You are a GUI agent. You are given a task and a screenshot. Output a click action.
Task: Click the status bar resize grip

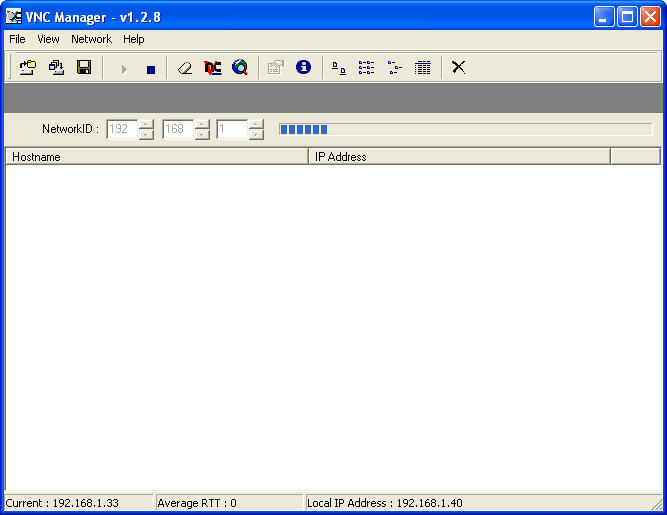(655, 504)
